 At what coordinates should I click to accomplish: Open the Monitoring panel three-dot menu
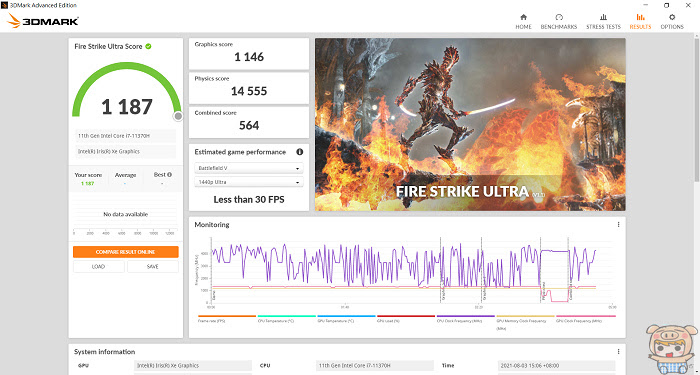tap(618, 225)
